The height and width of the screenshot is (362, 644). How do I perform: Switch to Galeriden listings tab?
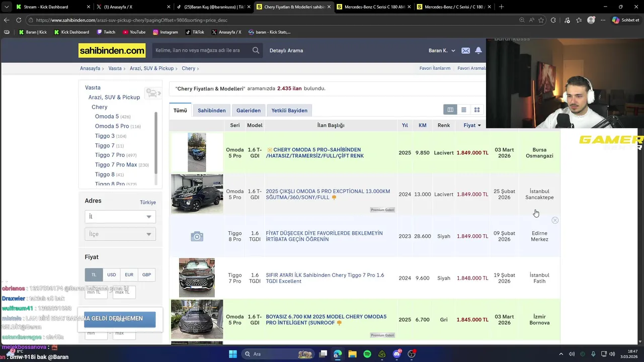(x=249, y=110)
